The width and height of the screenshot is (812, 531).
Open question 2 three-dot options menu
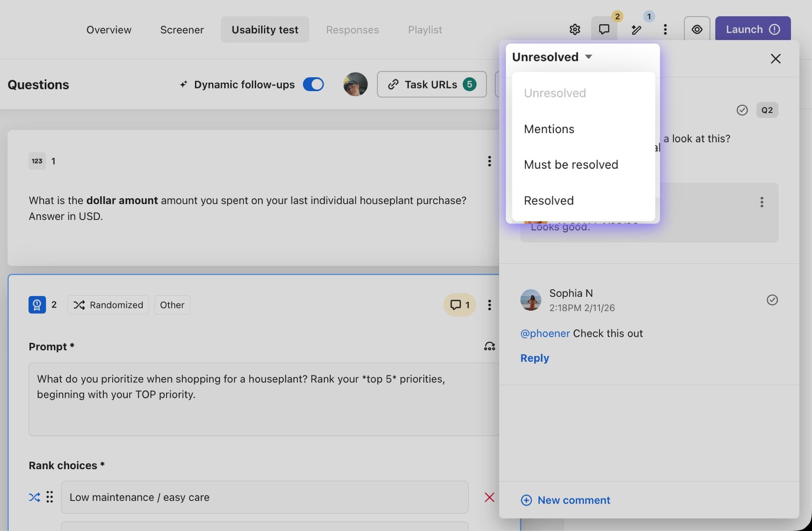(x=489, y=305)
